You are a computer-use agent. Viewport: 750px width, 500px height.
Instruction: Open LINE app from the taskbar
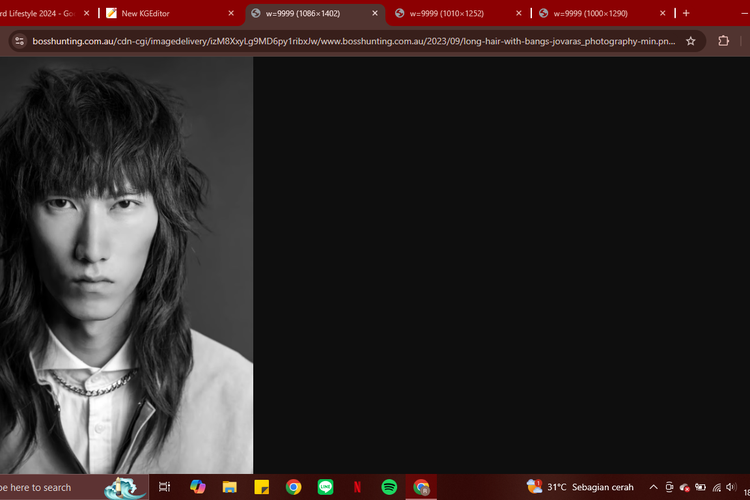(x=325, y=487)
